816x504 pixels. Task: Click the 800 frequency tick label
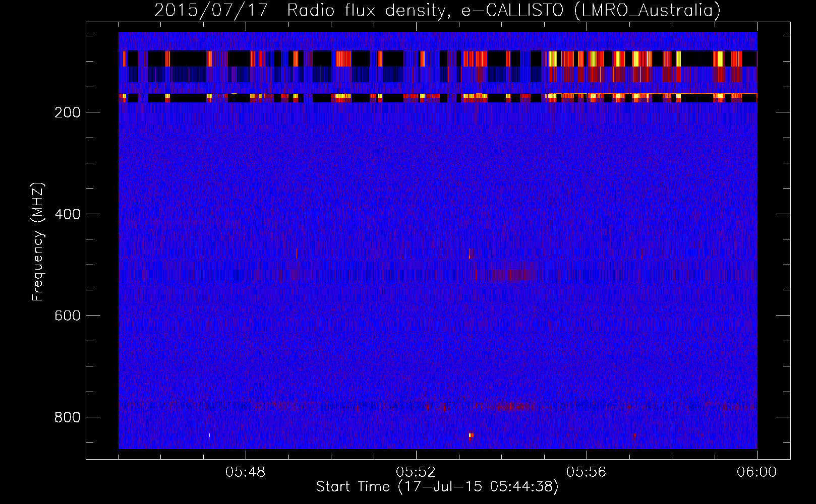68,417
